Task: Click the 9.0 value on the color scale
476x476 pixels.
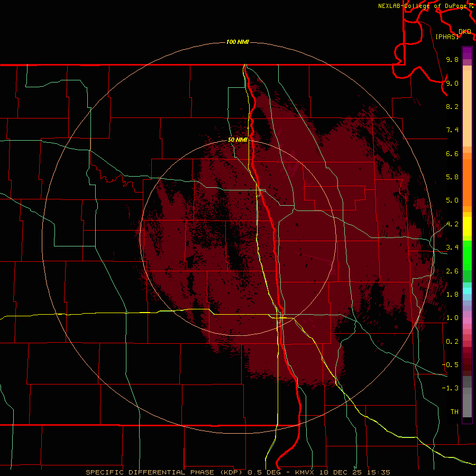Action: tap(452, 83)
